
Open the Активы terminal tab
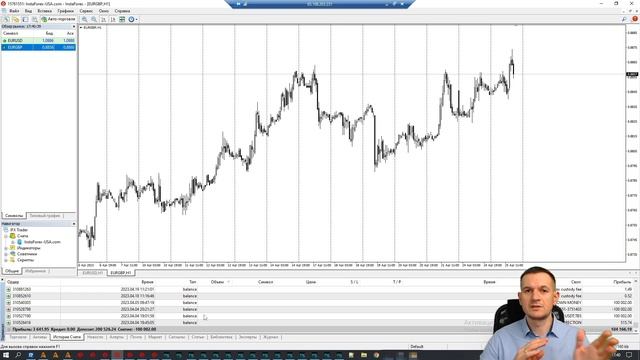pos(40,337)
